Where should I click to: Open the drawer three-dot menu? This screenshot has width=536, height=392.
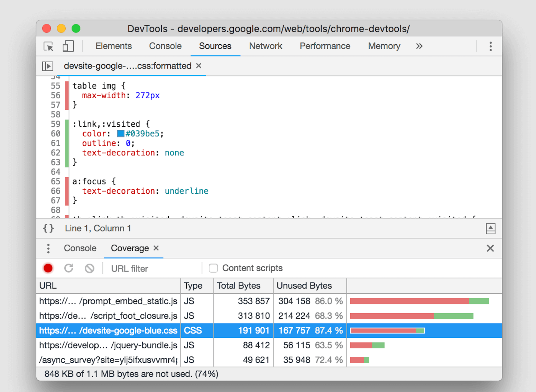[48, 248]
